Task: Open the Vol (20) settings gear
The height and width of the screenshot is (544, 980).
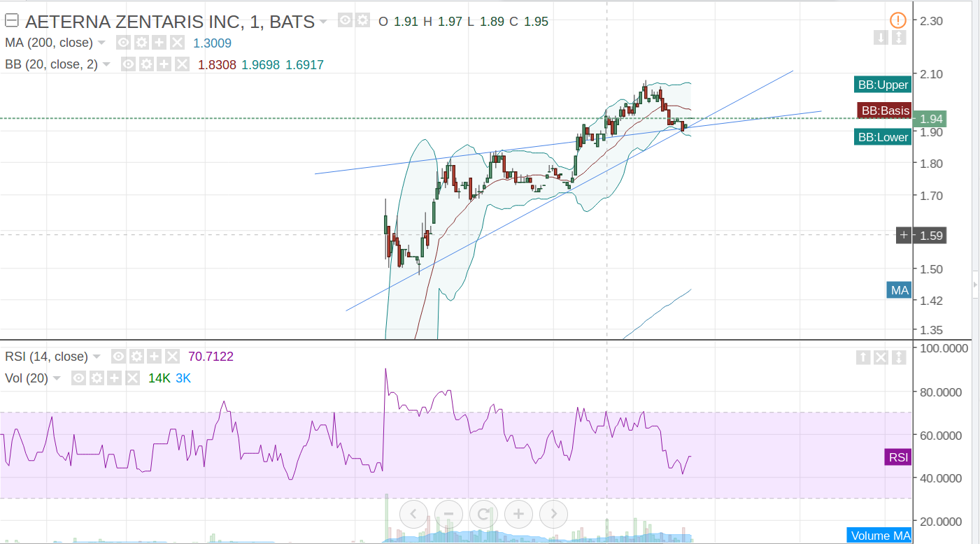Action: tap(97, 378)
